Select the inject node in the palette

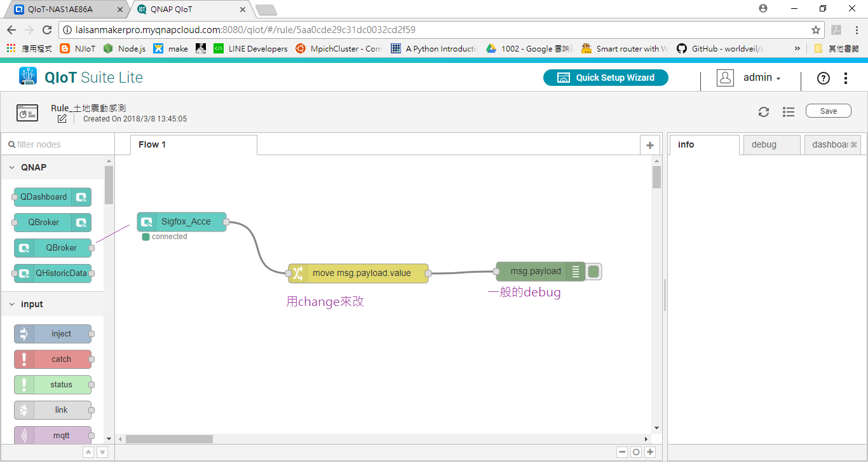click(x=53, y=334)
